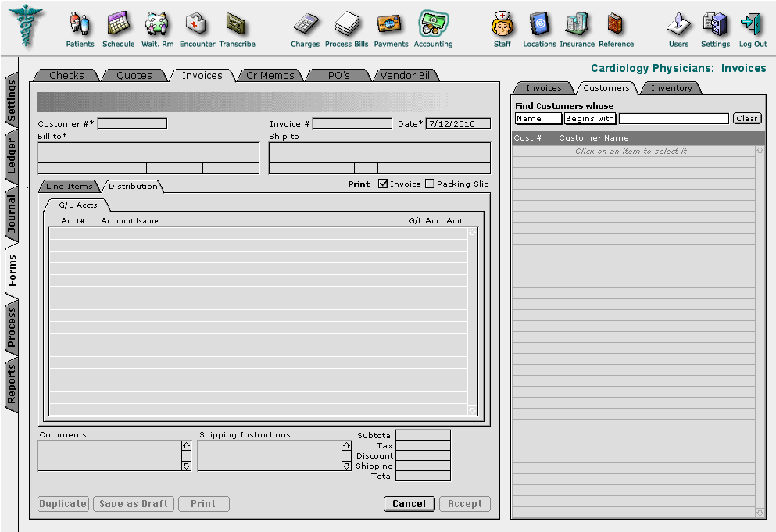The height and width of the screenshot is (532, 776).
Task: Click the Process Bills icon
Action: point(346,24)
